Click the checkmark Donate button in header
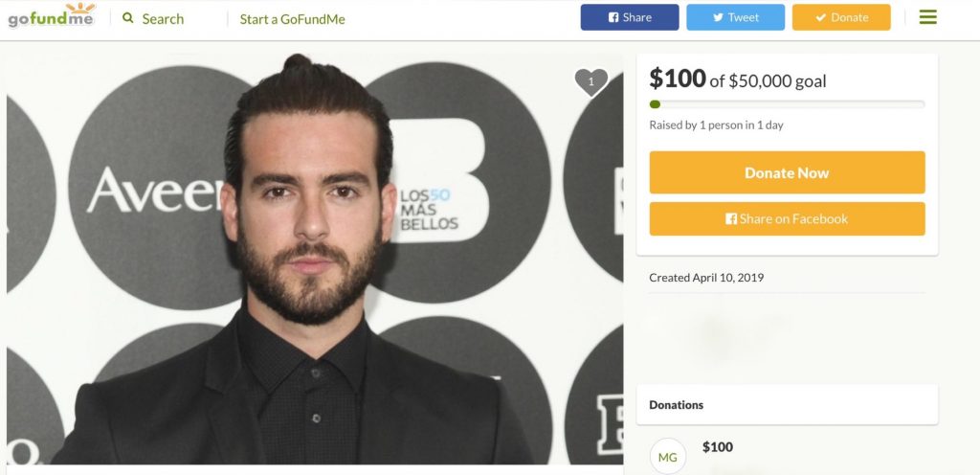The width and height of the screenshot is (980, 475). click(x=841, y=17)
